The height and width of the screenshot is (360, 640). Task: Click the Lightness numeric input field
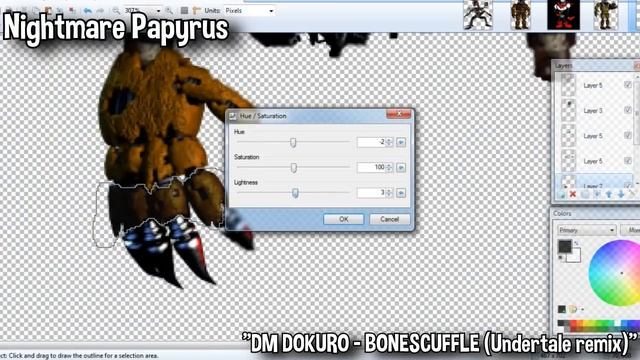coord(371,193)
